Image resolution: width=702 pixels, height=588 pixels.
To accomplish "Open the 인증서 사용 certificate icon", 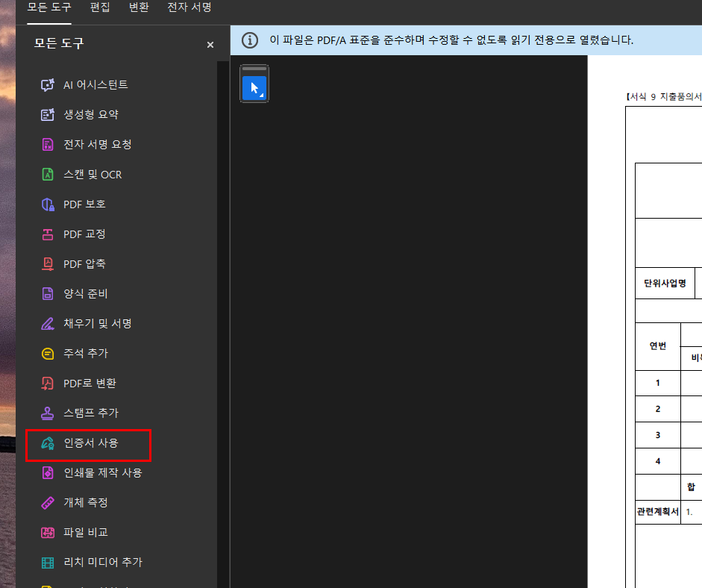I will [48, 443].
